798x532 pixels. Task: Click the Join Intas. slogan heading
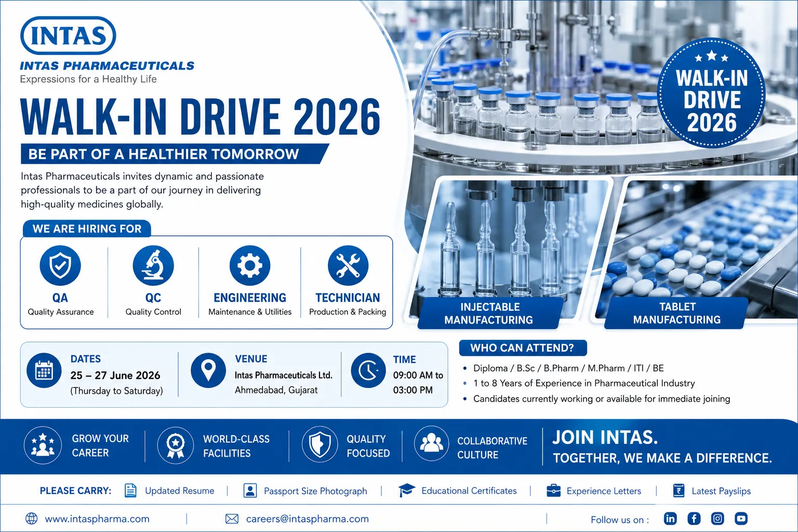(605, 437)
